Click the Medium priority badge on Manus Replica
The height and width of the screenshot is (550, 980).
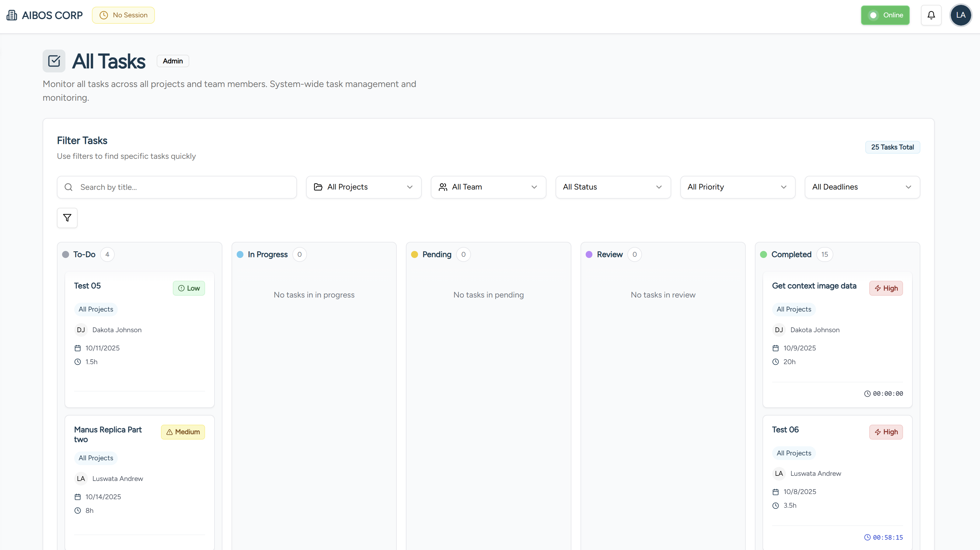pos(183,432)
